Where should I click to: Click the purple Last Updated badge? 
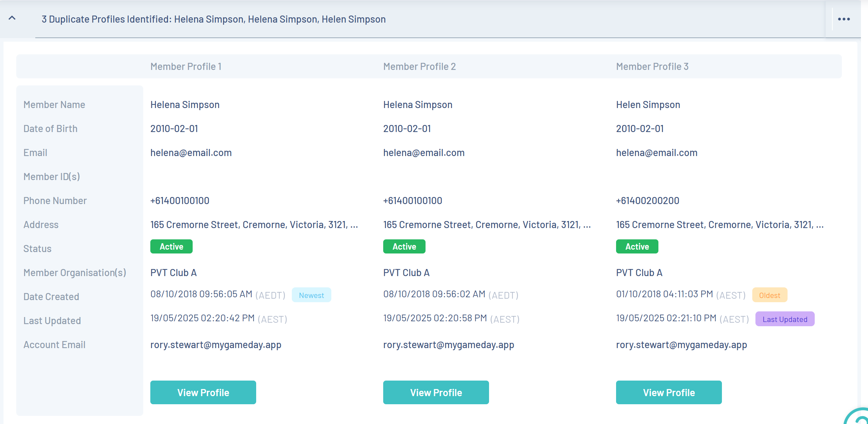pos(785,319)
